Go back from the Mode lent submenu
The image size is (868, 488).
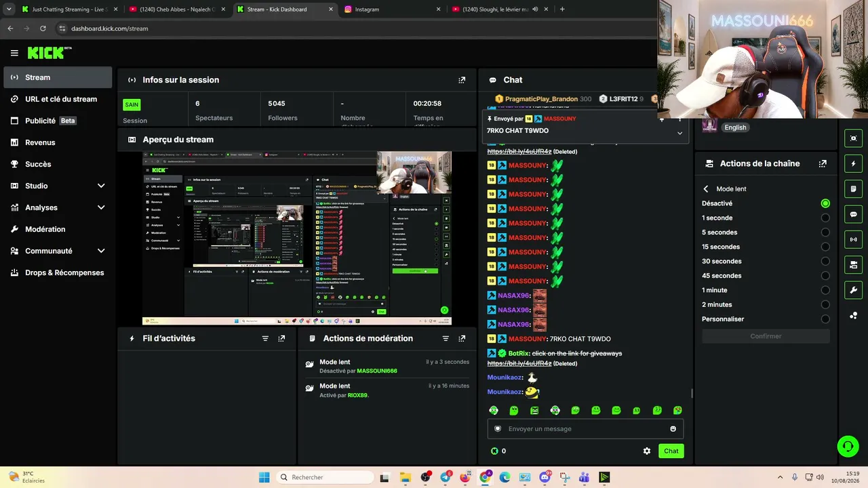[706, 189]
